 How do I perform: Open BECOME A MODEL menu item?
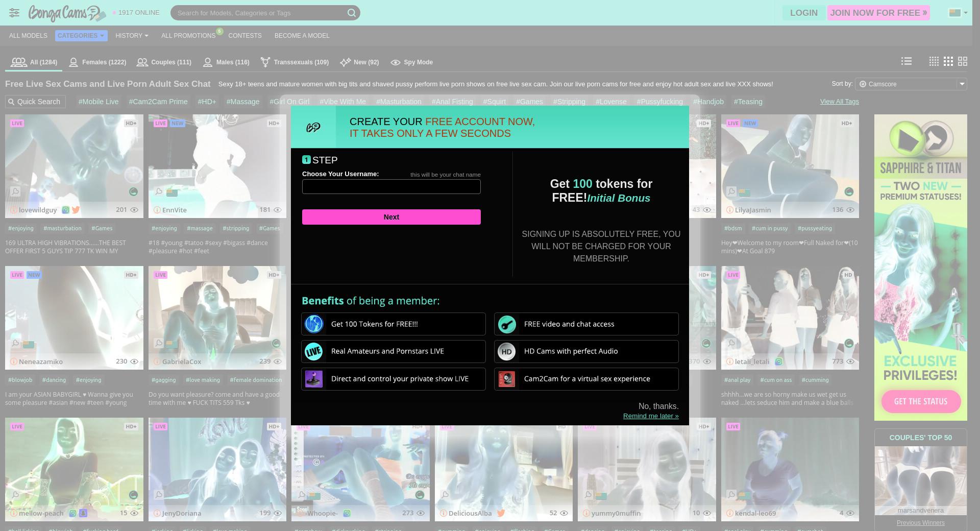click(302, 36)
